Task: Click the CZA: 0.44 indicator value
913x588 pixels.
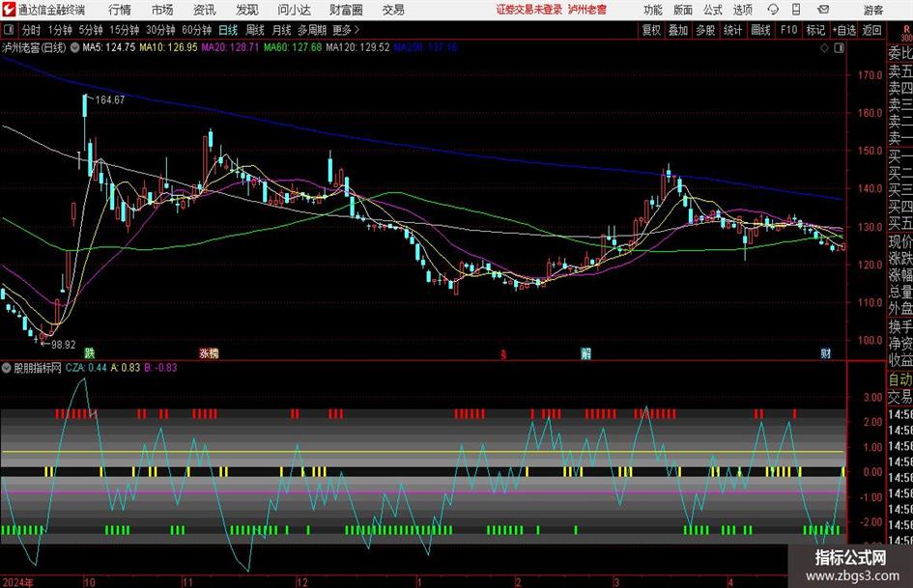Action: pyautogui.click(x=86, y=367)
